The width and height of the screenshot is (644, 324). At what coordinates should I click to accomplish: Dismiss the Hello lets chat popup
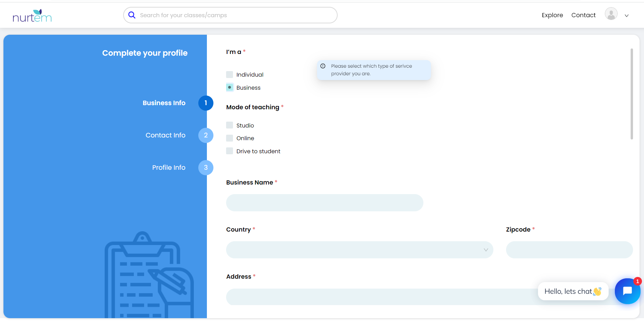tap(572, 291)
